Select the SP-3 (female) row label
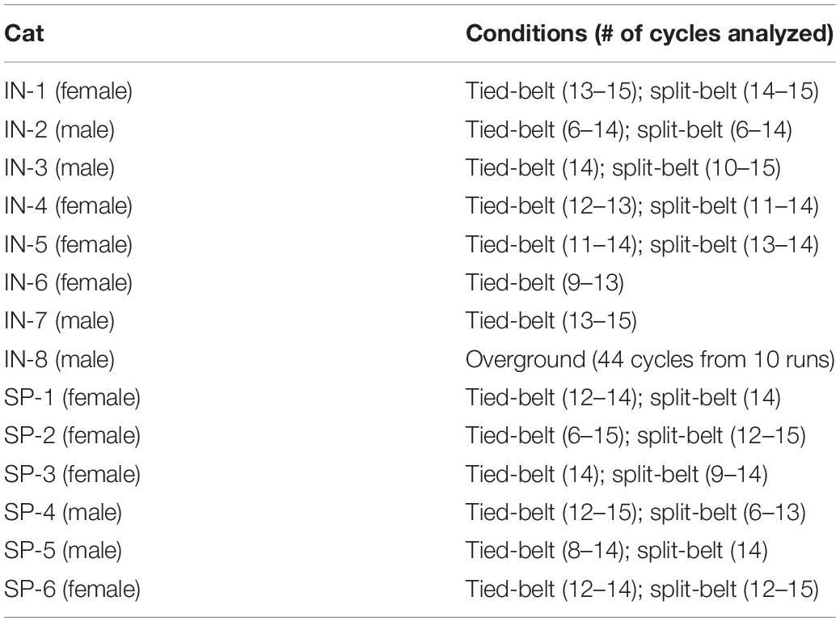 pyautogui.click(x=72, y=474)
